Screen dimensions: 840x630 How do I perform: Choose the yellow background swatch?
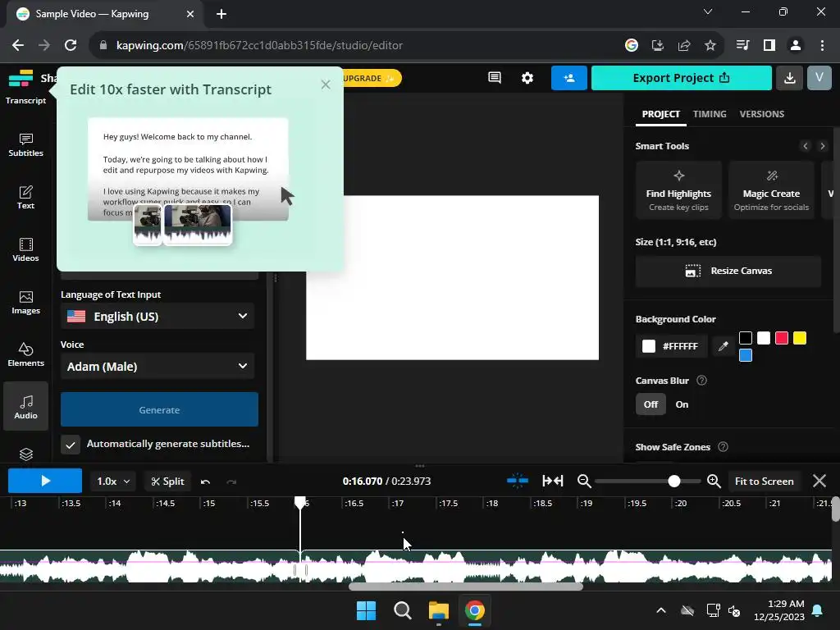pyautogui.click(x=800, y=338)
